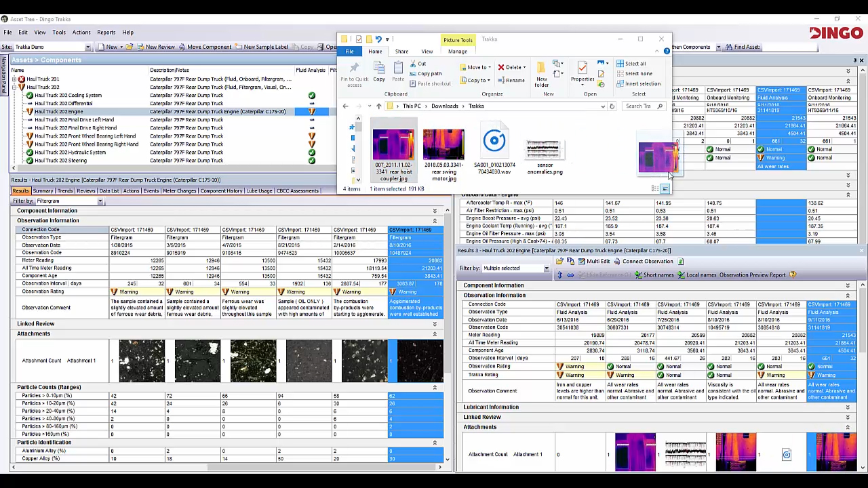Open the Reports menu
This screenshot has width=868, height=488.
click(x=106, y=33)
